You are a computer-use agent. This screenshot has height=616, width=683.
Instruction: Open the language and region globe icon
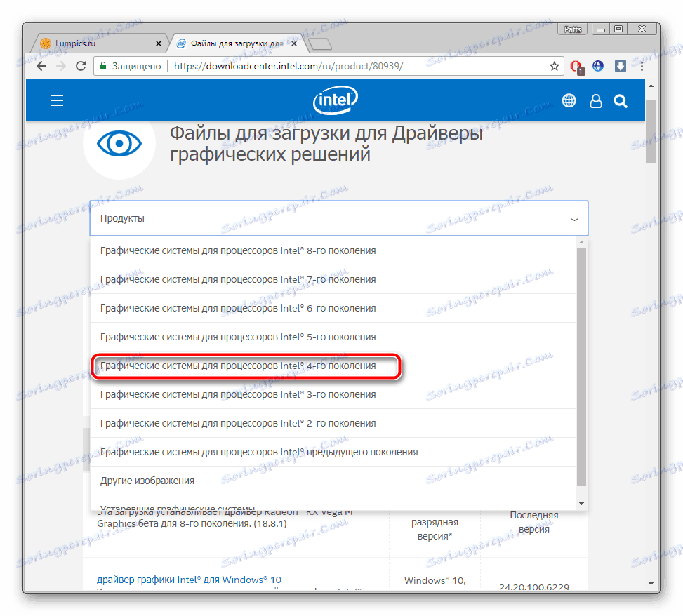[x=569, y=101]
